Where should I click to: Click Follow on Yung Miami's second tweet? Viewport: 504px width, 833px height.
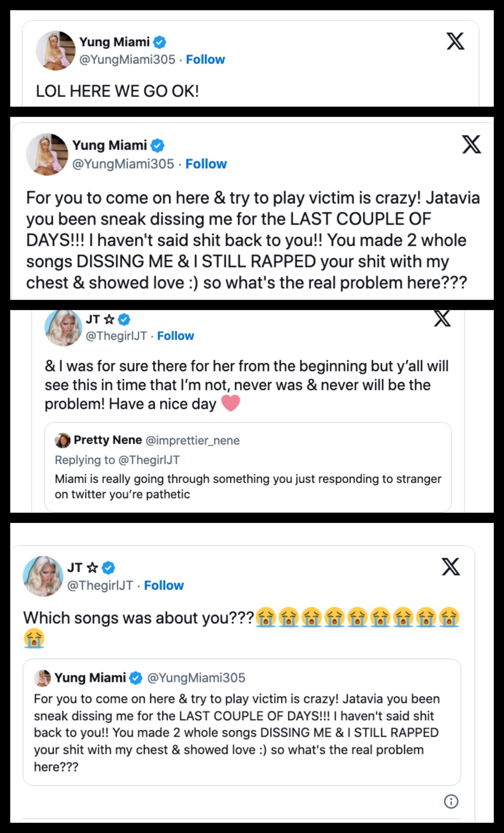[x=206, y=164]
